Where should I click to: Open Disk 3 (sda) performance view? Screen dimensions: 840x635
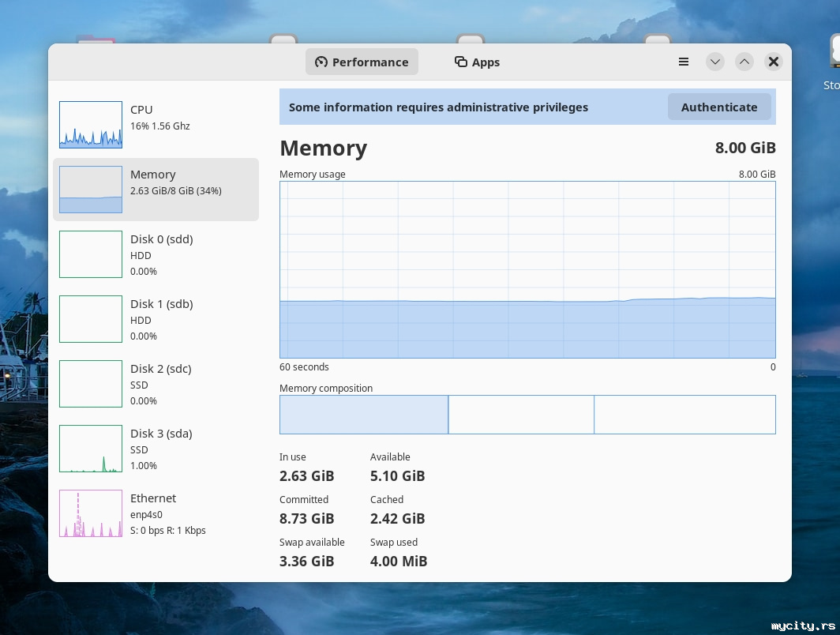tap(156, 449)
